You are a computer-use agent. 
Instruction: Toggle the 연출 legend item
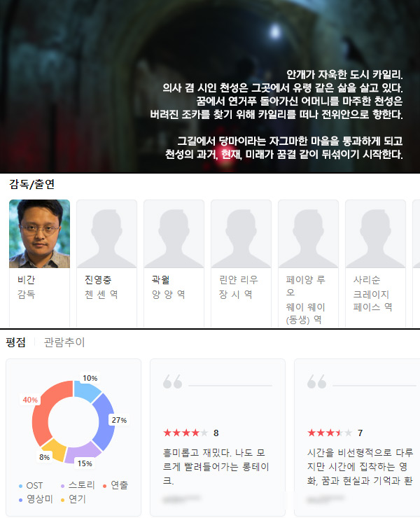point(115,485)
